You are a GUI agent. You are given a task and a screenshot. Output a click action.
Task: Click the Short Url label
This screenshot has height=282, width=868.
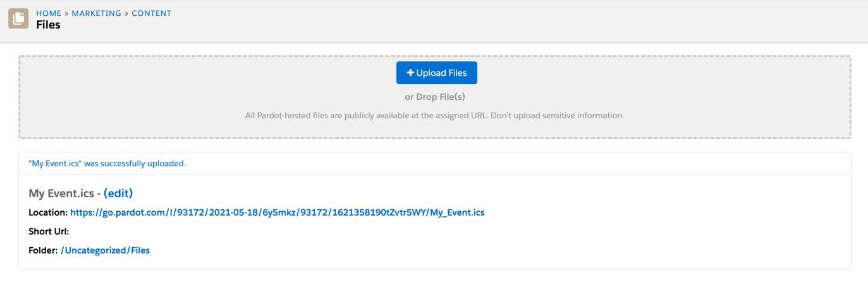49,231
